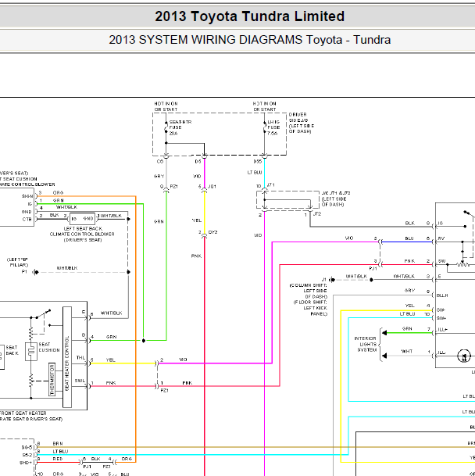Click the YEL label above DY2

pyautogui.click(x=197, y=220)
